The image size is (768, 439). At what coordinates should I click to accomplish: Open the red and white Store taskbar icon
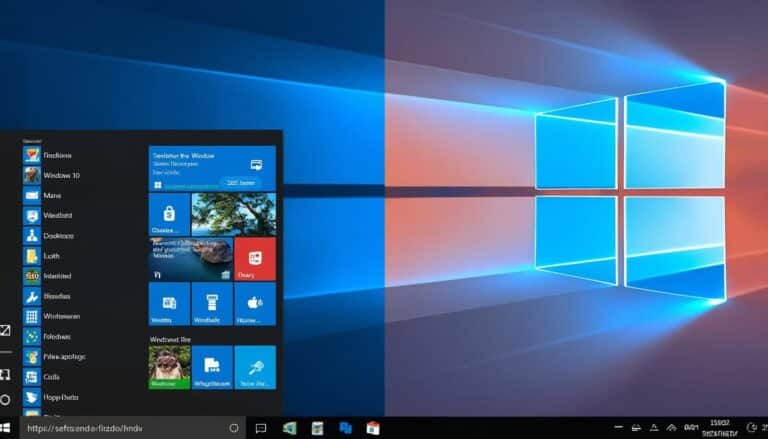click(x=373, y=428)
